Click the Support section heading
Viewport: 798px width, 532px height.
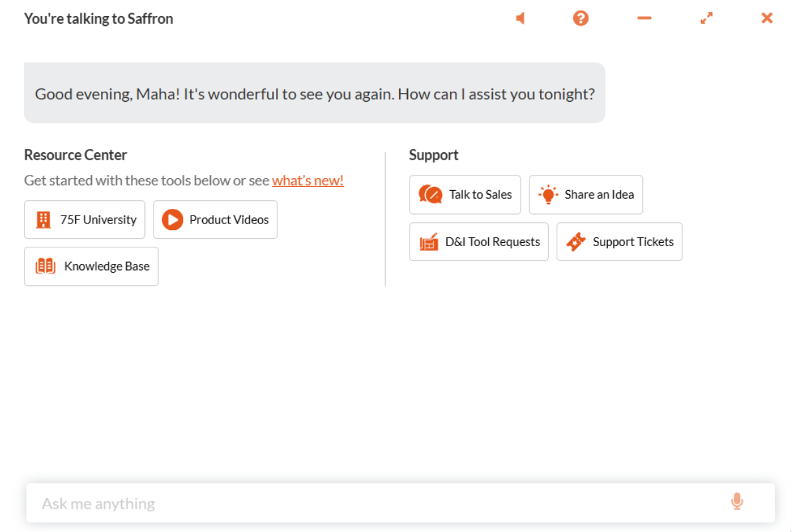coord(434,155)
